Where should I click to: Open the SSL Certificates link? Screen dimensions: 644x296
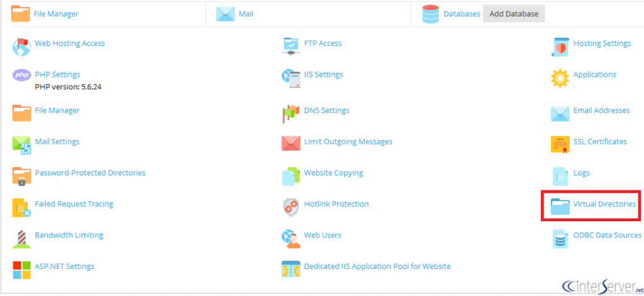coord(600,141)
